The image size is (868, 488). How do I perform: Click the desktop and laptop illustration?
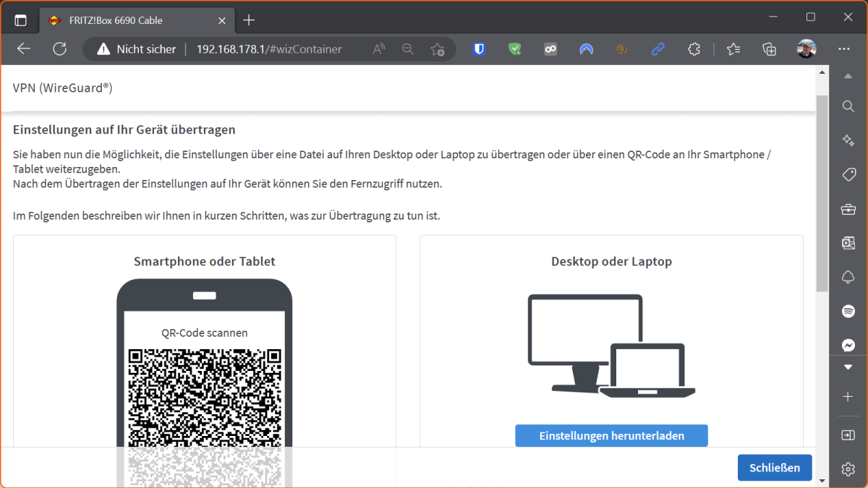click(x=611, y=346)
